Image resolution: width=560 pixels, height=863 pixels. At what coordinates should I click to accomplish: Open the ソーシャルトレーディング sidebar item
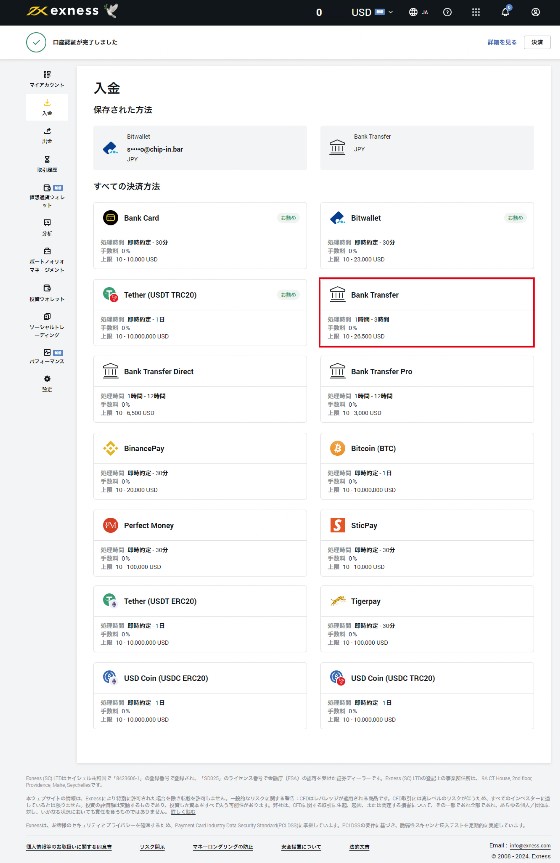(x=47, y=325)
